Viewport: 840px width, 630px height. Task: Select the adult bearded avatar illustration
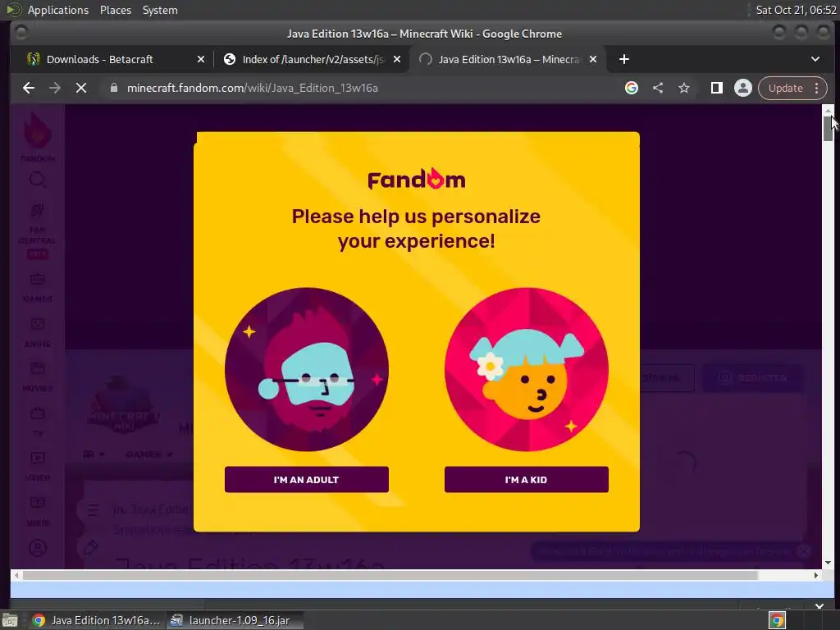coord(307,369)
